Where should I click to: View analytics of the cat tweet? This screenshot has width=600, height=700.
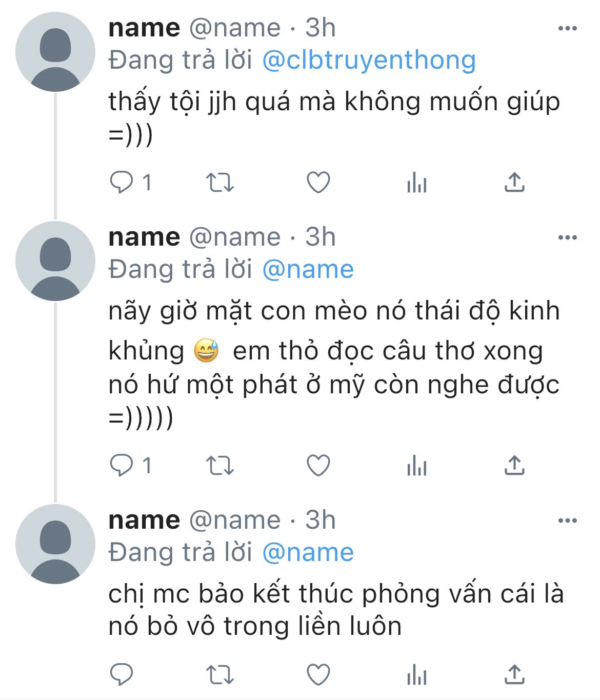click(416, 465)
